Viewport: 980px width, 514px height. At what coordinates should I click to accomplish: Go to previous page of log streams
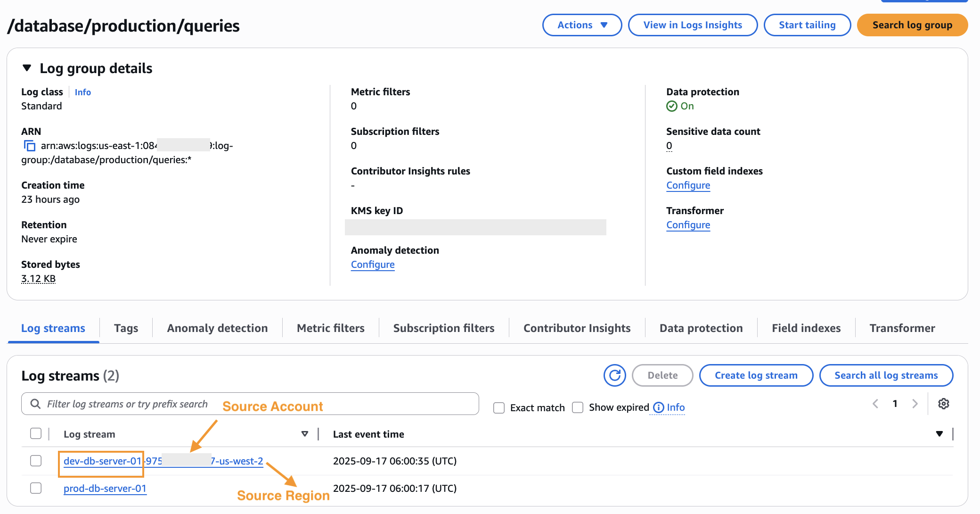pos(875,404)
